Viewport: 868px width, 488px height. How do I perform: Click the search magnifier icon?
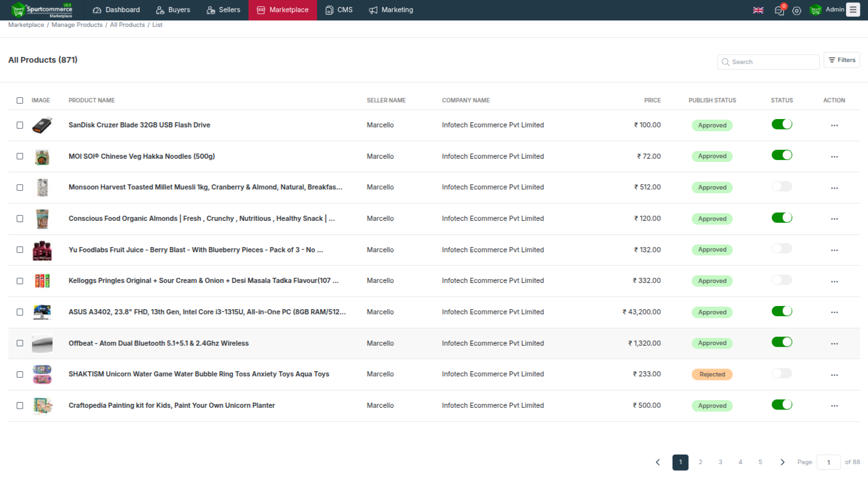tap(726, 62)
